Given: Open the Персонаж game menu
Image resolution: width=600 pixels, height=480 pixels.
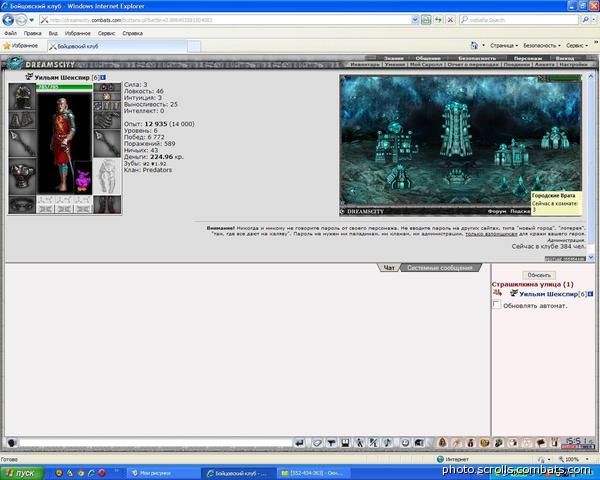Looking at the screenshot, I should pyautogui.click(x=528, y=58).
